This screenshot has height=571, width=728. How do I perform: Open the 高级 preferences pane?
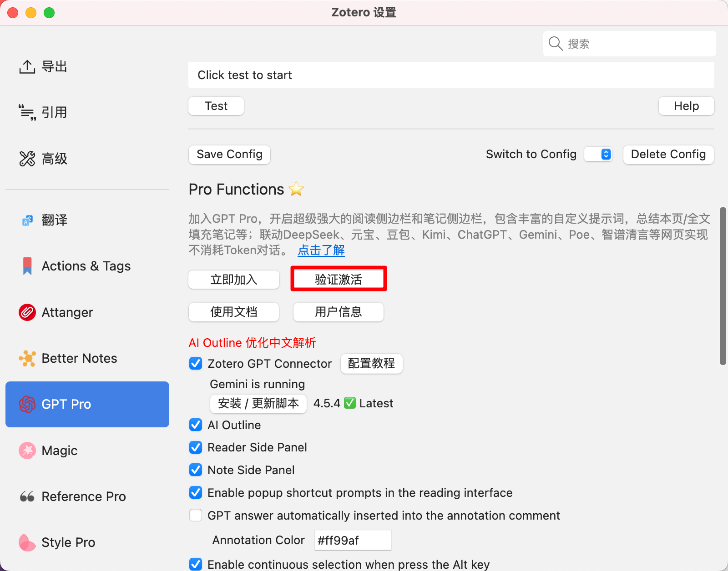(x=87, y=159)
